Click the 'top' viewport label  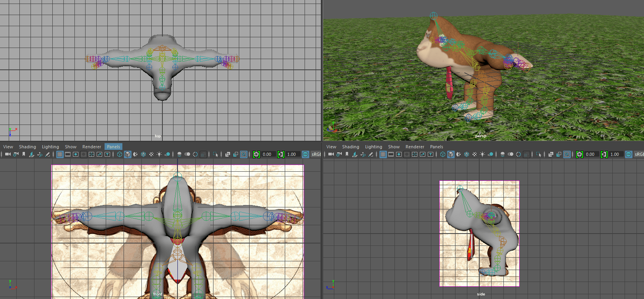[x=158, y=136]
